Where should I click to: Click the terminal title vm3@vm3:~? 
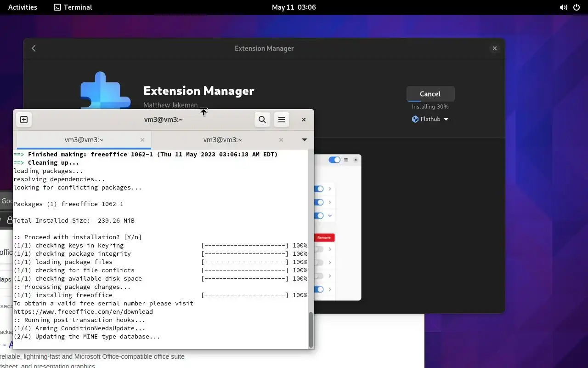click(x=164, y=120)
